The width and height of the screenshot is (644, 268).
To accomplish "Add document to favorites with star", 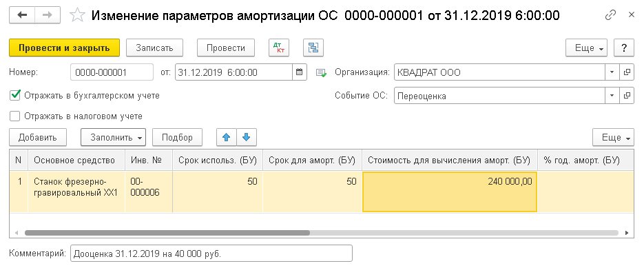I will point(77,16).
